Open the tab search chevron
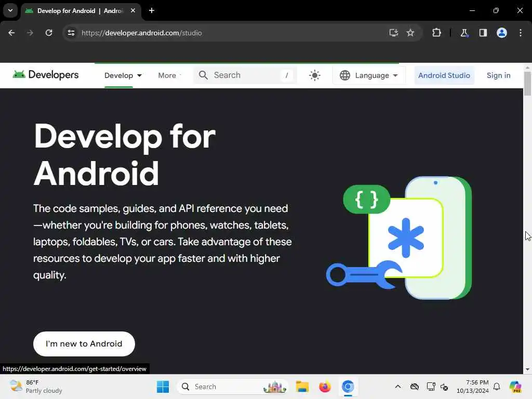 [x=10, y=10]
